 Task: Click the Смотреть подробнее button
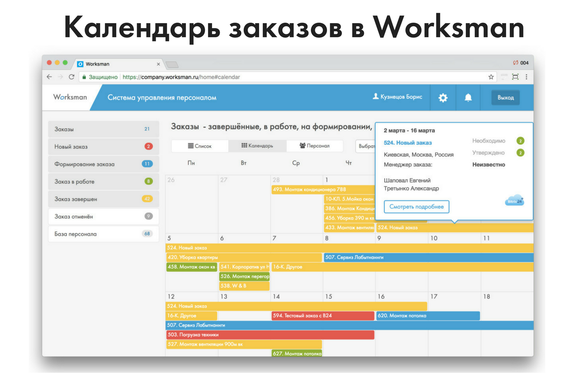(417, 207)
